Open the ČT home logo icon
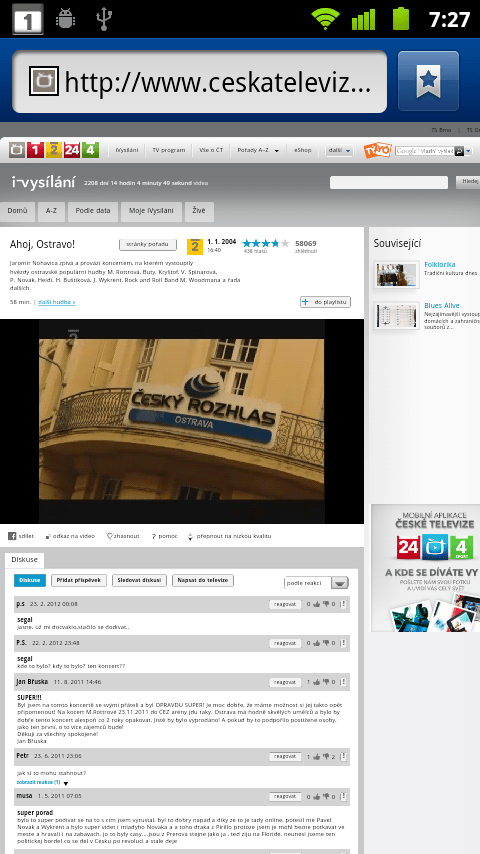 point(17,150)
